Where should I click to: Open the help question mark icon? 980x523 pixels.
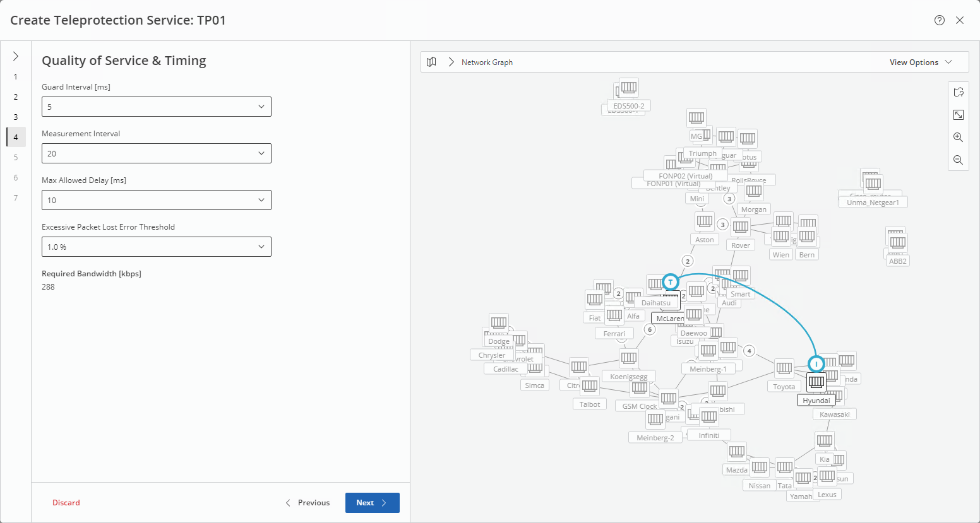(940, 20)
